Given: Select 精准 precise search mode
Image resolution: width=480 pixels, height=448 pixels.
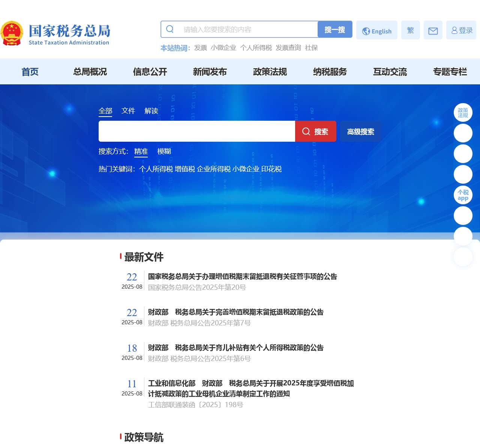Looking at the screenshot, I should (141, 151).
